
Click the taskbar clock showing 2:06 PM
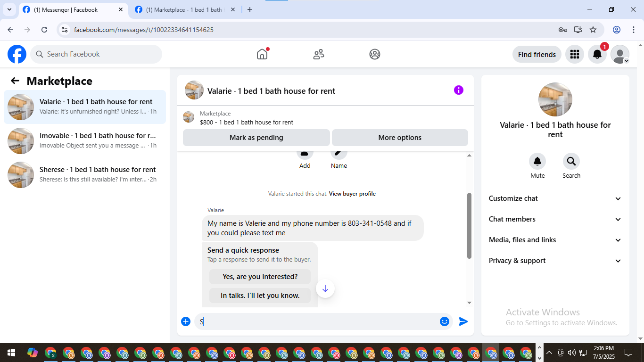pyautogui.click(x=603, y=353)
